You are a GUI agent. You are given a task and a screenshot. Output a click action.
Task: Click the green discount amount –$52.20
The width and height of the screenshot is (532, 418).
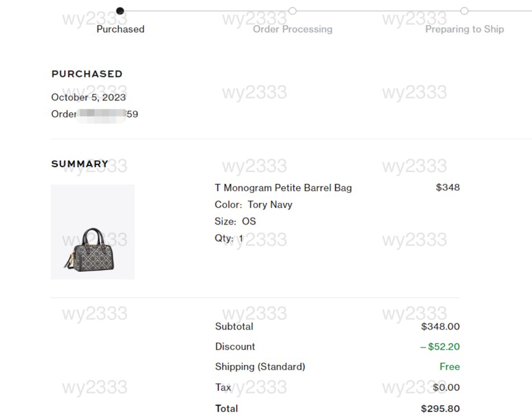click(x=440, y=346)
